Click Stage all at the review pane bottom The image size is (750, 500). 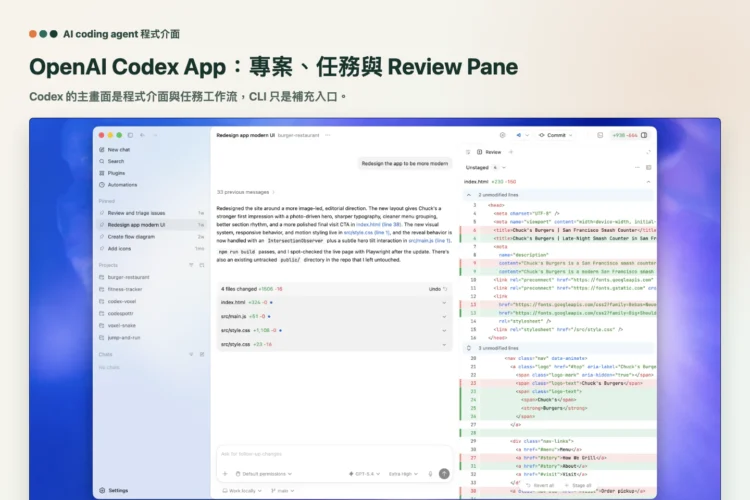click(x=578, y=485)
